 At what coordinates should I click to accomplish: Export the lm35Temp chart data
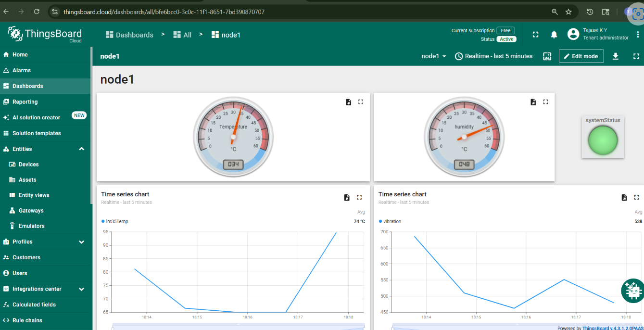pos(347,197)
